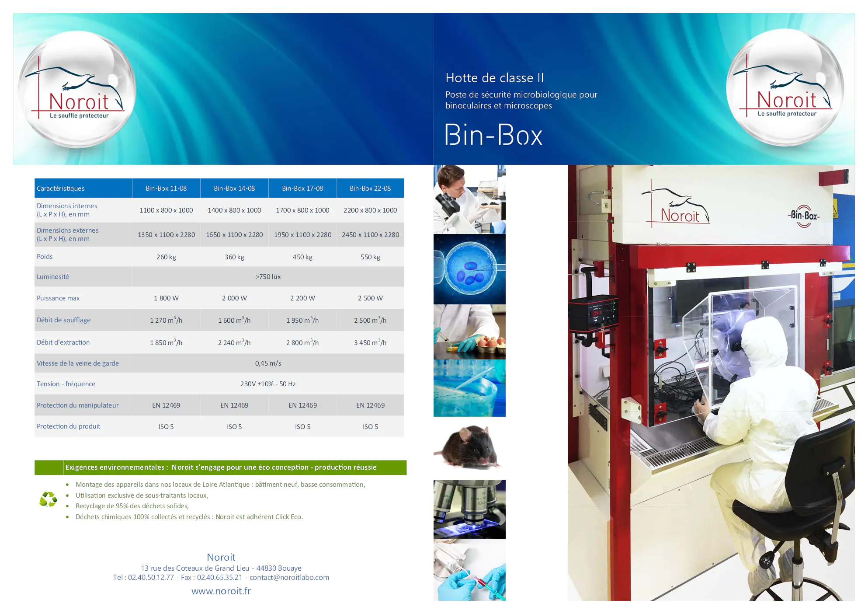Click the "2450 x 1100 x 2280" cell

[370, 235]
